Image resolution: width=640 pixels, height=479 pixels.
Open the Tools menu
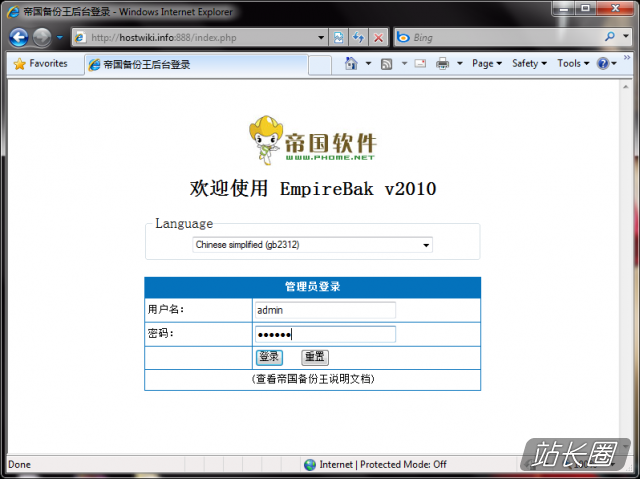point(573,64)
